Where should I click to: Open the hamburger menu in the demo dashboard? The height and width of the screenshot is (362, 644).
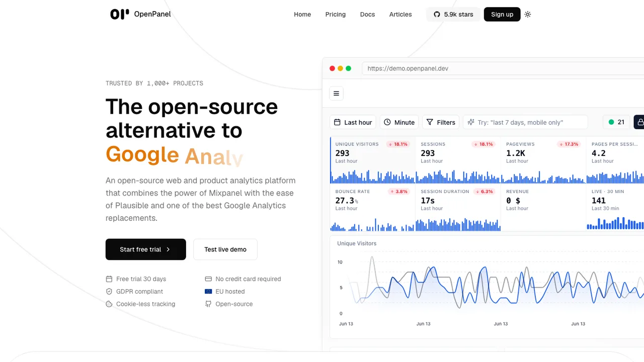point(336,93)
